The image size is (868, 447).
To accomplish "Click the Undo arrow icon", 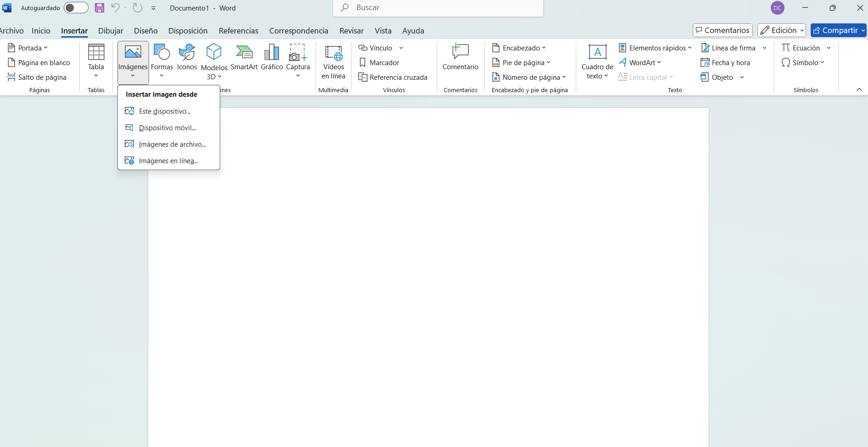I will point(115,8).
